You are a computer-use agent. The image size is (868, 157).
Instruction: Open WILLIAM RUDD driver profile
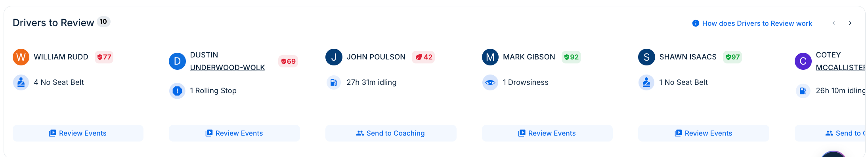point(61,57)
